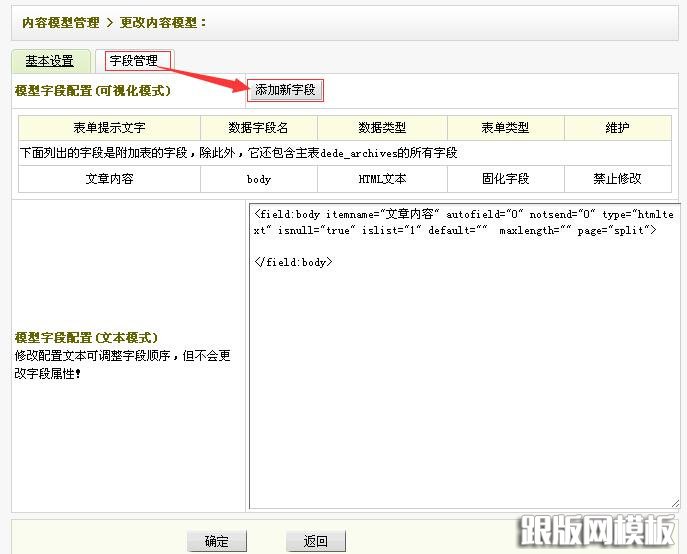687x554 pixels.
Task: Click the textarea resize grip corner
Action: click(x=675, y=504)
